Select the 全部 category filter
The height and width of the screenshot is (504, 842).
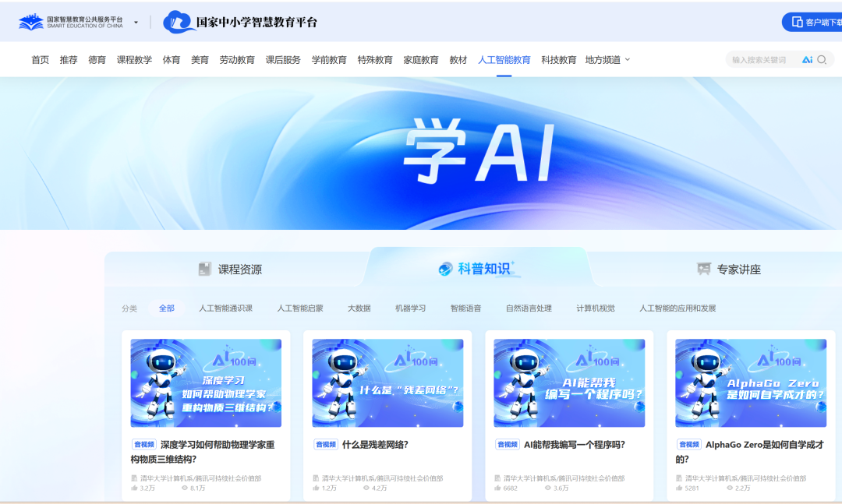(x=167, y=308)
